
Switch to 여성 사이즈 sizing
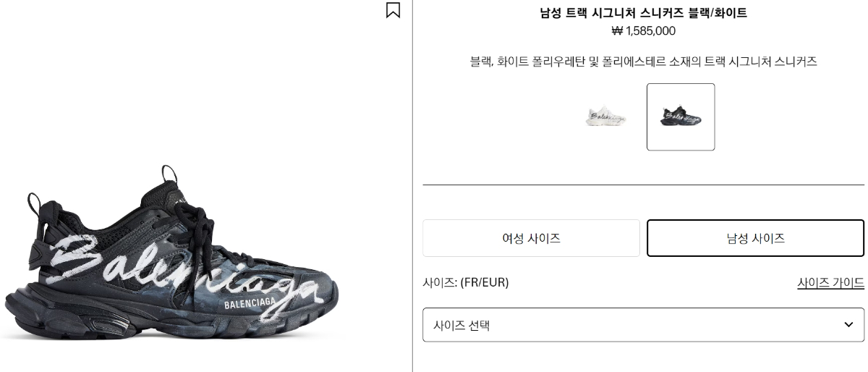pyautogui.click(x=531, y=238)
